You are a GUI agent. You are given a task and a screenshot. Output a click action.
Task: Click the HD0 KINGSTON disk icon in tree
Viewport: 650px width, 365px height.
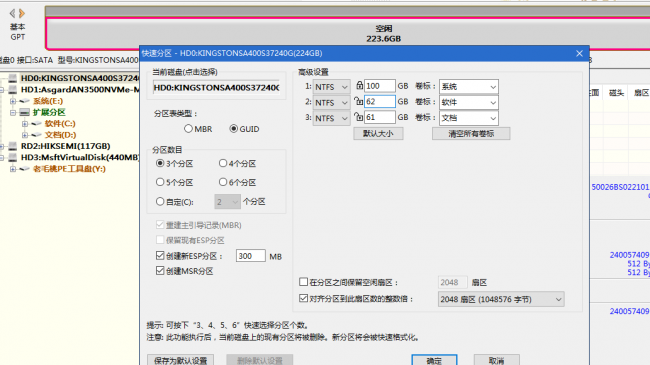point(13,78)
